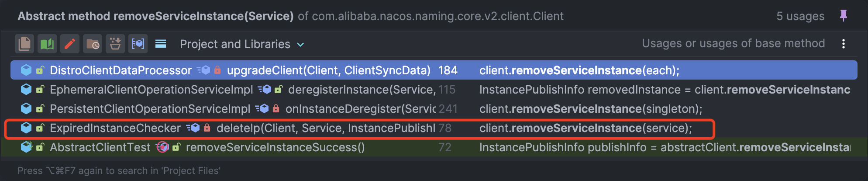
Task: Click the class icon beside ExpiredInstanceChecker
Action: click(x=26, y=128)
